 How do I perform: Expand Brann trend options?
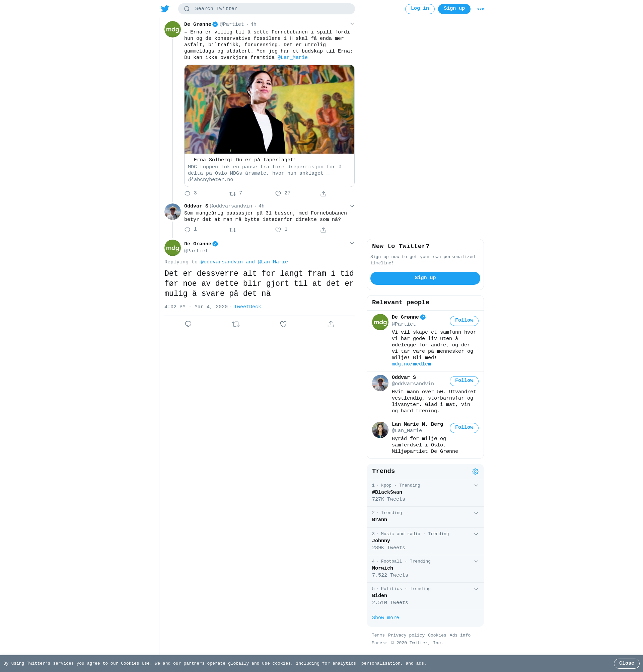[476, 513]
